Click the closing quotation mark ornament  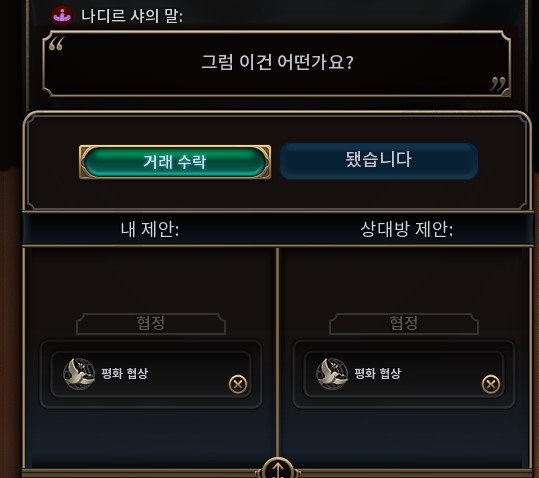click(x=498, y=84)
